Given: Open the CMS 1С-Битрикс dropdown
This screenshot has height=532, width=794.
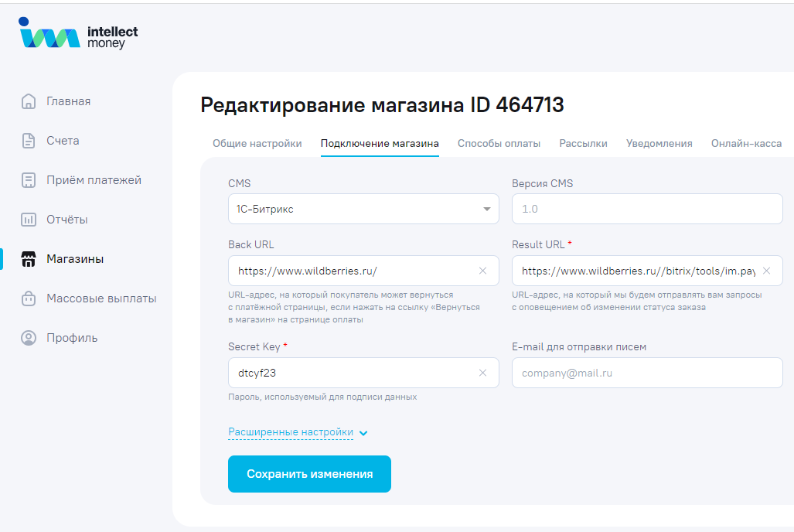Looking at the screenshot, I should (363, 209).
